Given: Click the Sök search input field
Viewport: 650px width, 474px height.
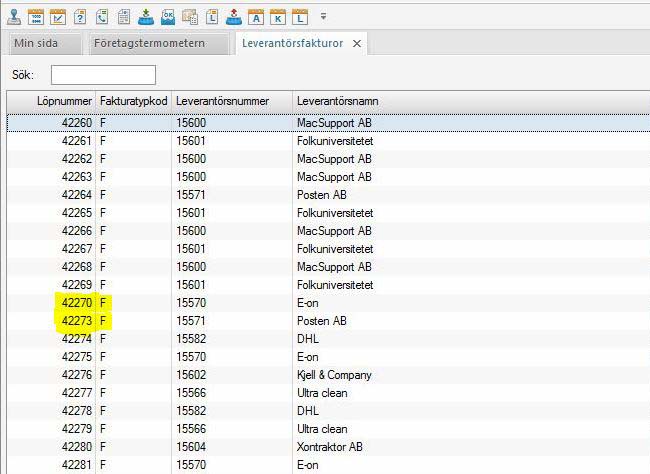Looking at the screenshot, I should click(x=103, y=75).
